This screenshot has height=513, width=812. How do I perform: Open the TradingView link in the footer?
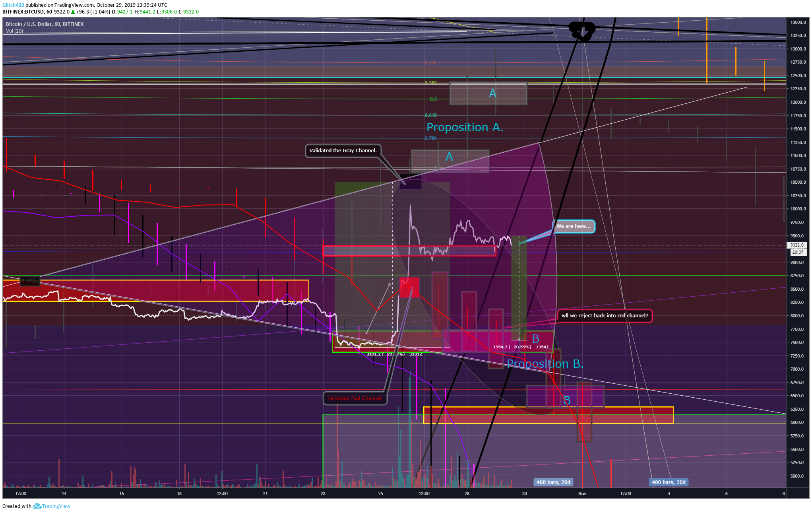pyautogui.click(x=56, y=506)
